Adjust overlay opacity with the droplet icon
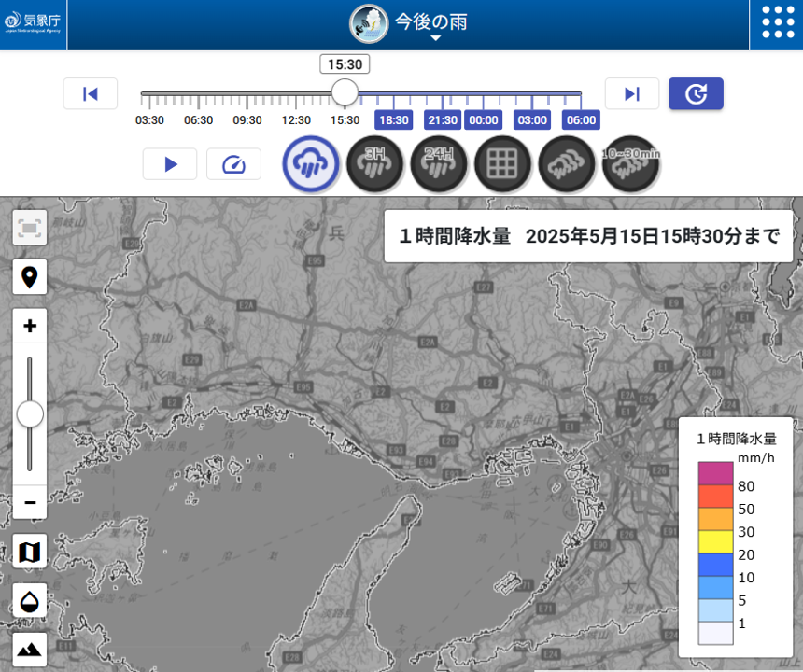The height and width of the screenshot is (672, 803). click(x=30, y=601)
